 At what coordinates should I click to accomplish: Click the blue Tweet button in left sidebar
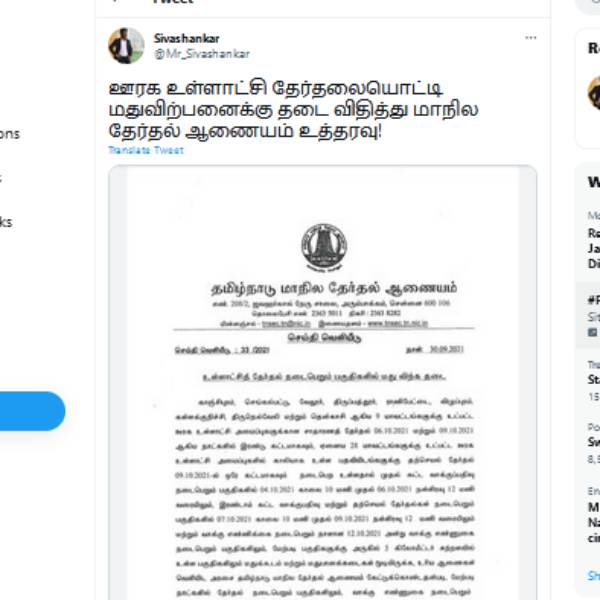(31, 411)
